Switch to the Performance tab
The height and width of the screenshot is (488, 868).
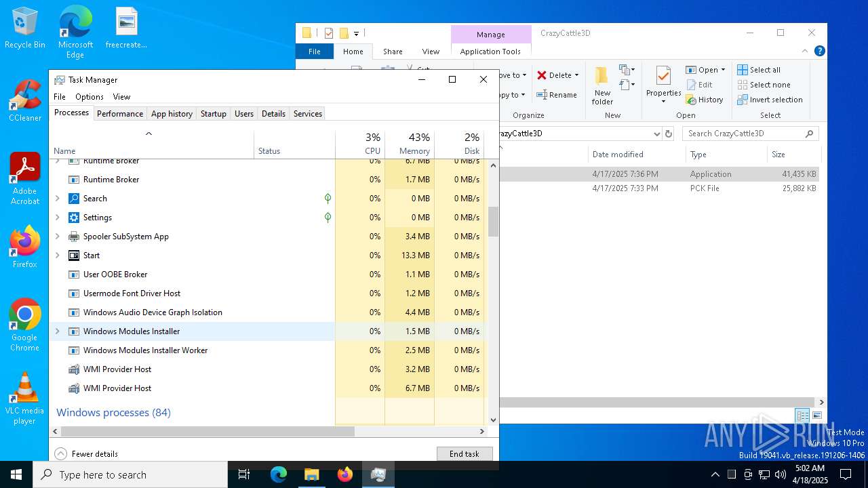point(120,114)
